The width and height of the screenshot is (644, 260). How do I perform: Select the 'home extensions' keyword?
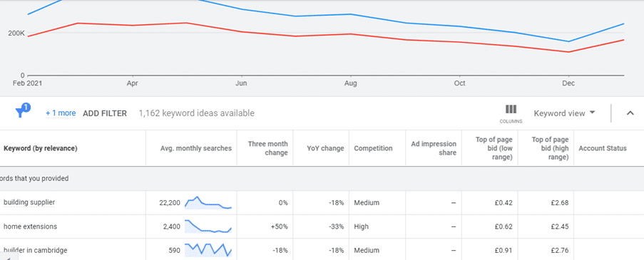(x=31, y=227)
